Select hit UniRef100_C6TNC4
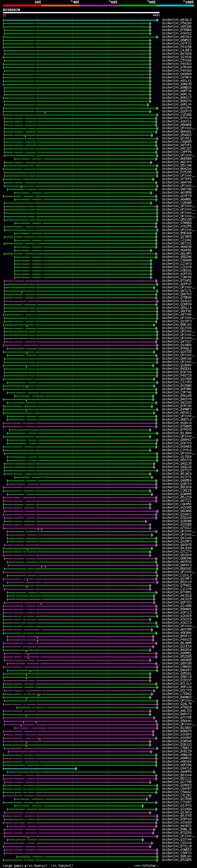This screenshot has width=197, height=868. (x=176, y=78)
